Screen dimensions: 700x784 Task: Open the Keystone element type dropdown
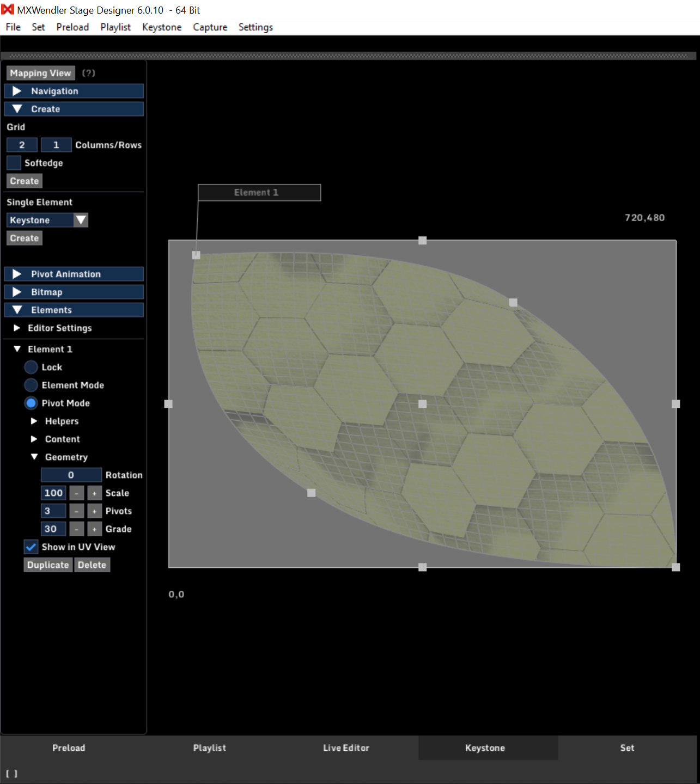47,220
